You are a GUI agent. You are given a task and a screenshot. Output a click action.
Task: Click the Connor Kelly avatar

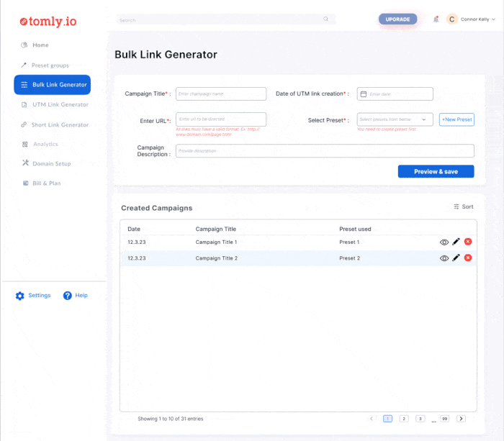click(x=451, y=19)
